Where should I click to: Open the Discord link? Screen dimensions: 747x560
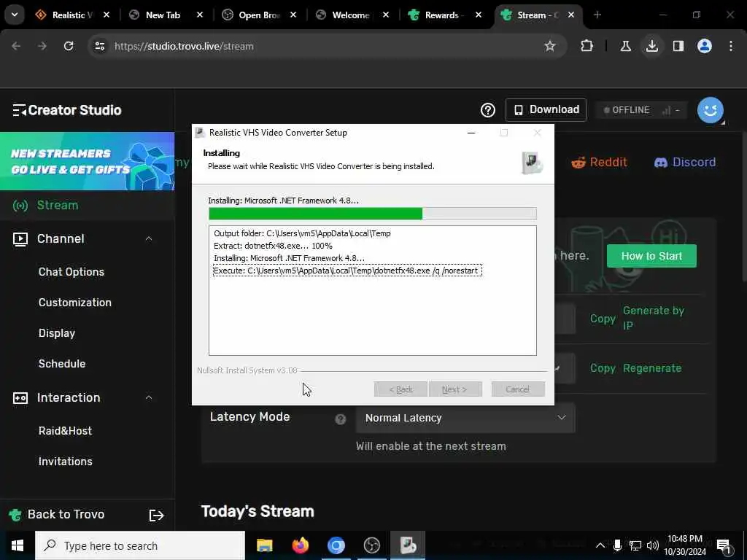coord(684,163)
